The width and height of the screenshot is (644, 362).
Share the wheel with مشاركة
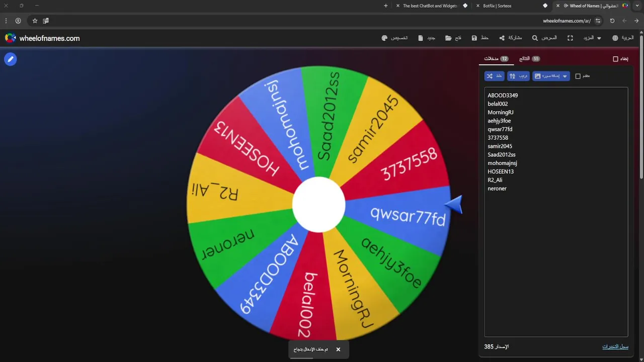coord(511,38)
